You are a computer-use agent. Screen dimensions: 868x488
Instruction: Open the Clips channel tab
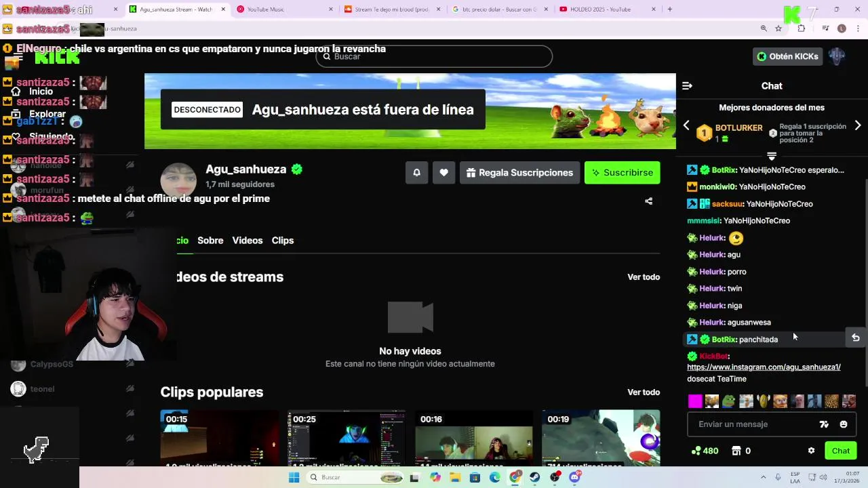[x=283, y=241]
